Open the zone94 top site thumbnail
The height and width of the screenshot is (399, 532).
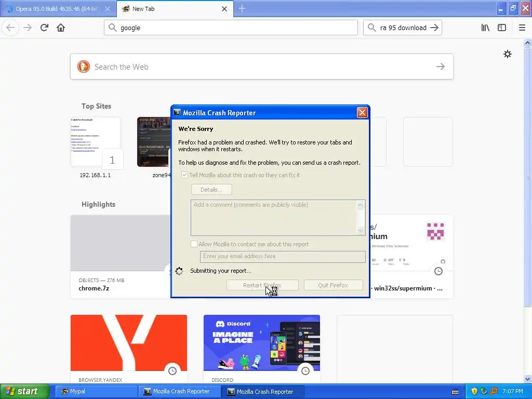coord(154,142)
